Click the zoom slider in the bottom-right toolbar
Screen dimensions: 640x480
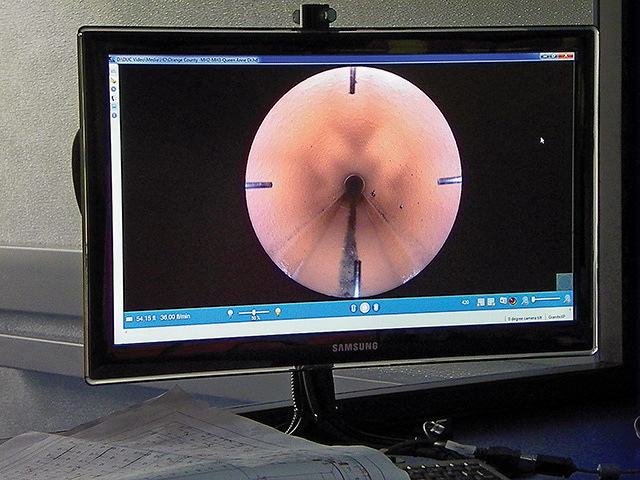click(x=546, y=300)
